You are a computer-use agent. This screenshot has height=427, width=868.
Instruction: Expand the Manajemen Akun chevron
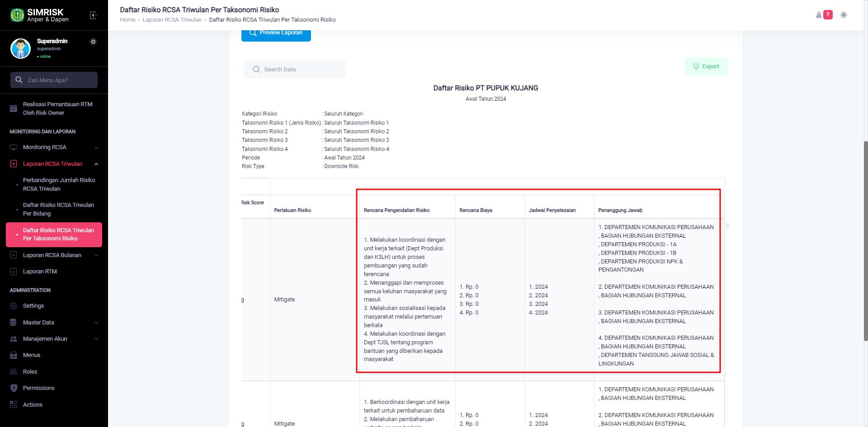pyautogui.click(x=96, y=339)
